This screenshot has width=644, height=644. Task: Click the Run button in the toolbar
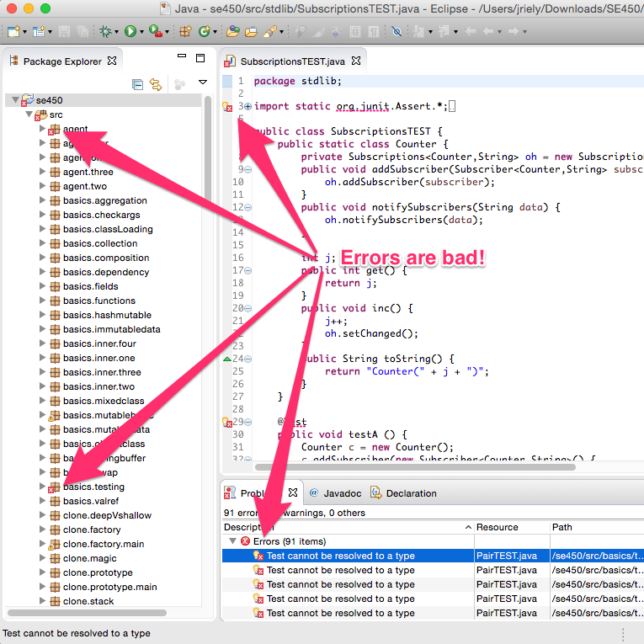click(130, 31)
